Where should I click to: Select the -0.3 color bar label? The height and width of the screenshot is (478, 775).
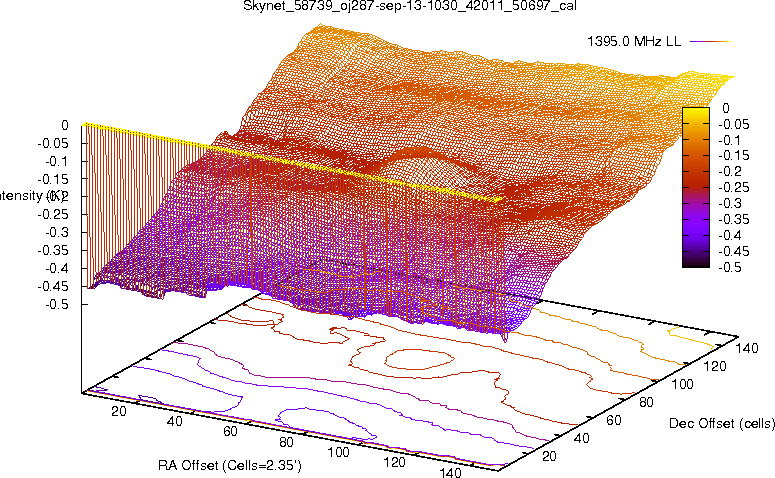(x=730, y=203)
